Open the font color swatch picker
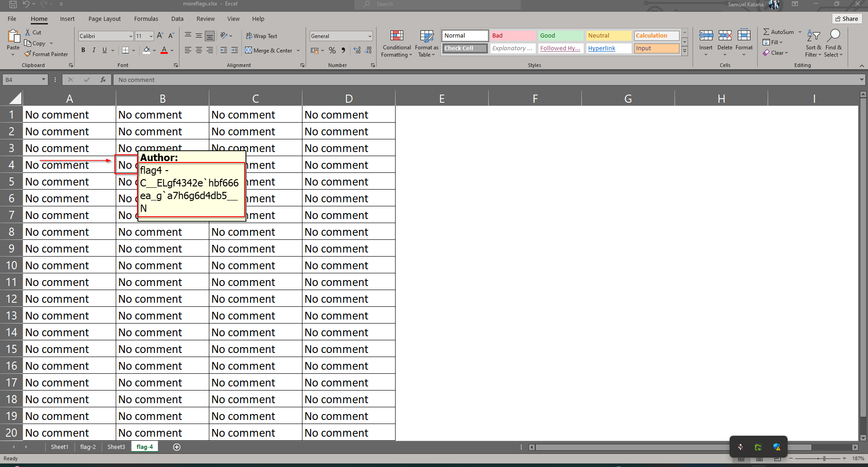Viewport: 868px width, 467px height. click(172, 51)
